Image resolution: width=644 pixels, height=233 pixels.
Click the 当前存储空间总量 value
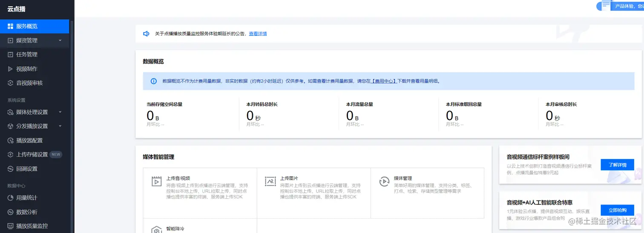(x=153, y=116)
